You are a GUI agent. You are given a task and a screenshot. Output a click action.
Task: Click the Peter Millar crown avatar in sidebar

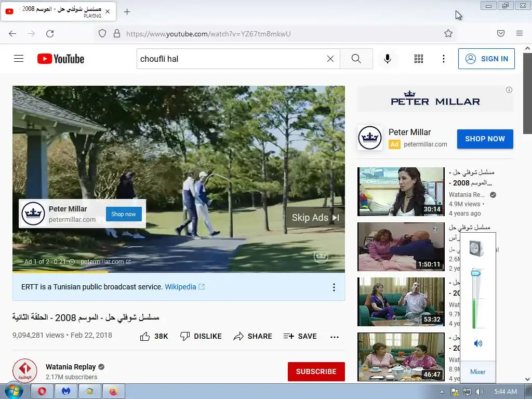(370, 138)
